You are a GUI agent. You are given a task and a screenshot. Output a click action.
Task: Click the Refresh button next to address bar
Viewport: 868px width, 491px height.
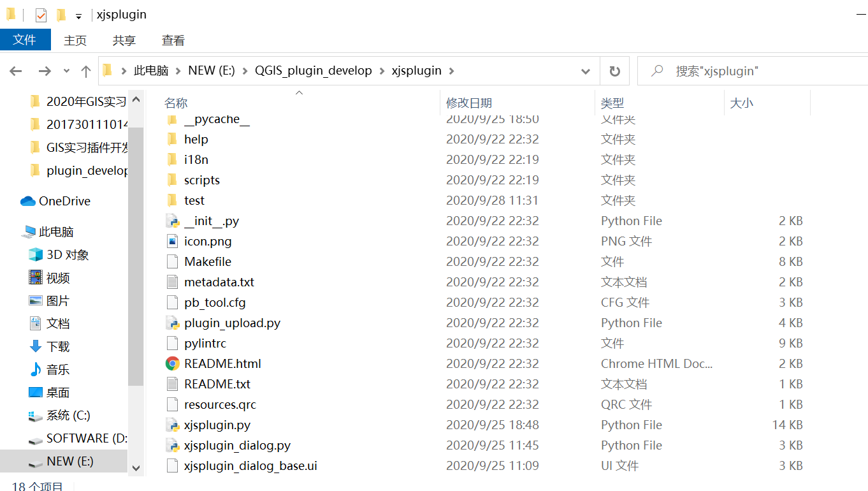click(614, 71)
